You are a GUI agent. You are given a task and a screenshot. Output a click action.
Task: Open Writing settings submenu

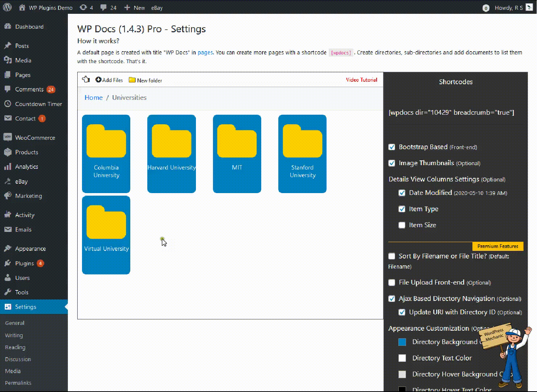pos(14,335)
